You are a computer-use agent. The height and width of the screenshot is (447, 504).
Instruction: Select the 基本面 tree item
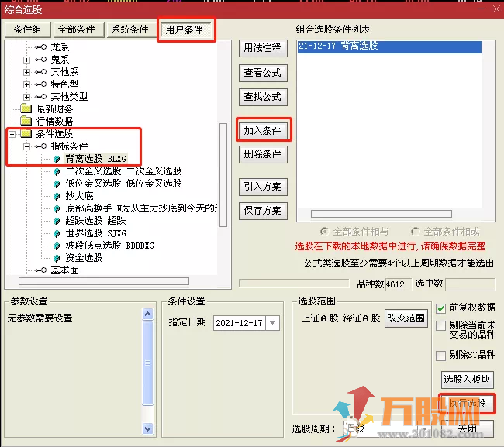64,270
